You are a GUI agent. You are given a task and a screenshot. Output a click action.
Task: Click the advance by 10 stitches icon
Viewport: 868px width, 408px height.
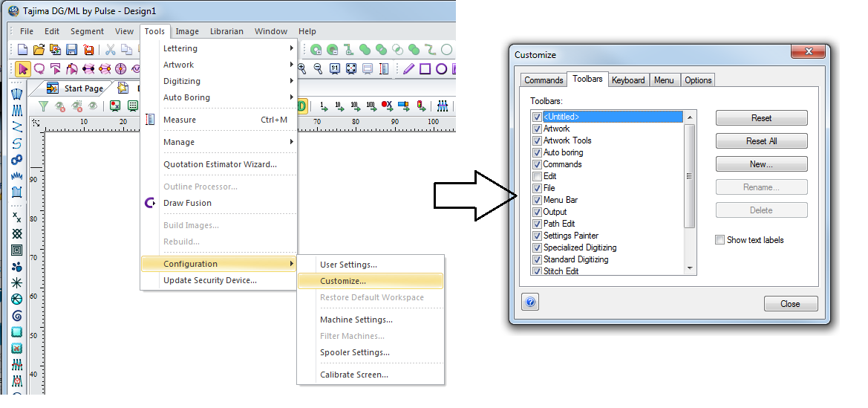pos(339,106)
